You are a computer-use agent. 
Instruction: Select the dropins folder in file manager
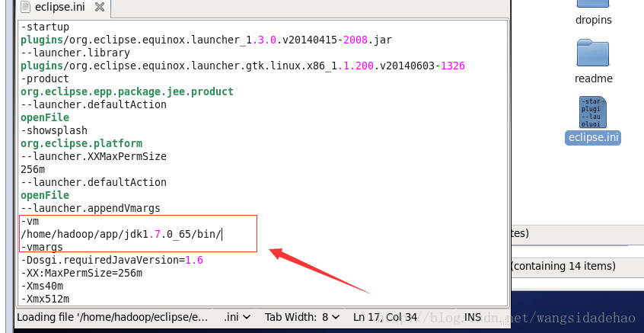[593, 4]
